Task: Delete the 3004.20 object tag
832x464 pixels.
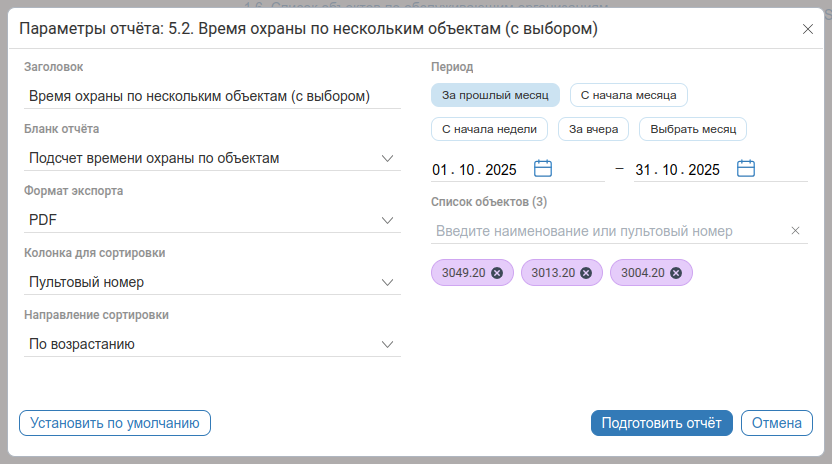Action: tap(676, 273)
